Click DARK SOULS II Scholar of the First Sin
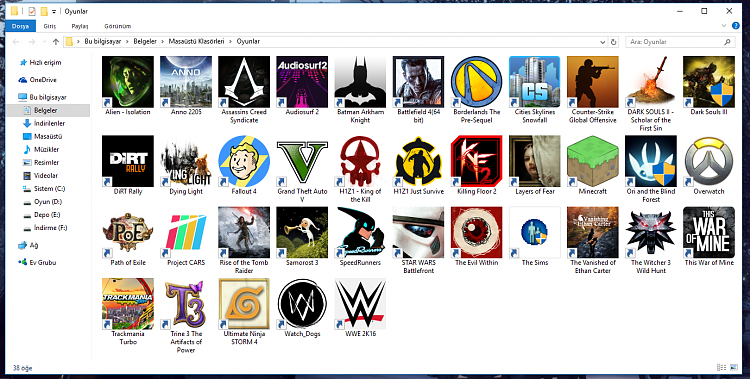 click(651, 82)
